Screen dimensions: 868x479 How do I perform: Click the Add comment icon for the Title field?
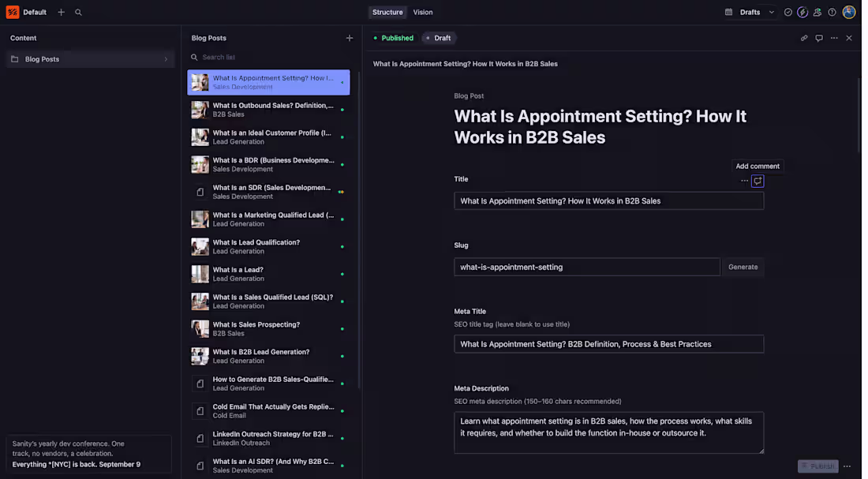pyautogui.click(x=758, y=181)
